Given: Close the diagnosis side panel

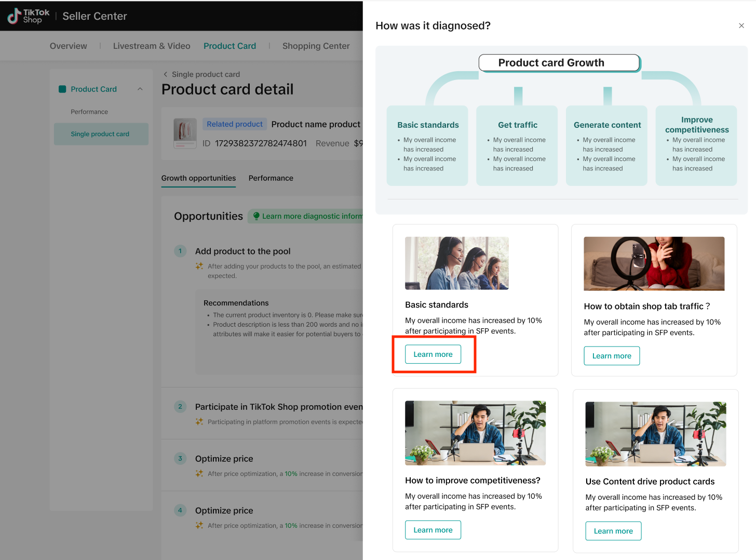Looking at the screenshot, I should [741, 25].
